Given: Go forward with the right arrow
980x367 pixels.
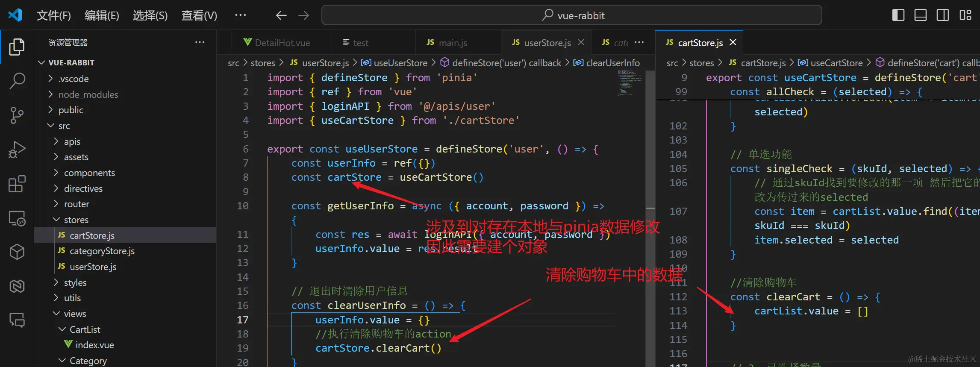Looking at the screenshot, I should tap(304, 15).
